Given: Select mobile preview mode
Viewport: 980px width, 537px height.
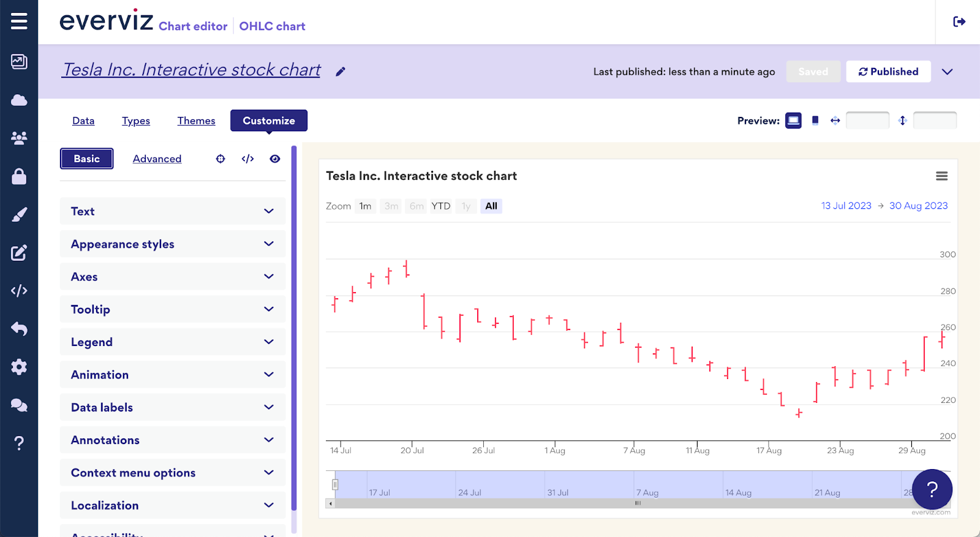Looking at the screenshot, I should (815, 121).
